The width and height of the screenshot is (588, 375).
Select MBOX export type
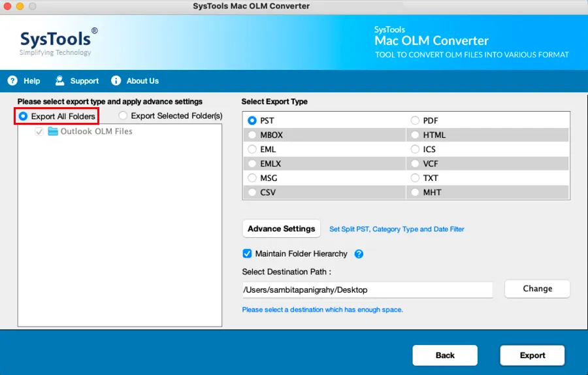coord(252,135)
